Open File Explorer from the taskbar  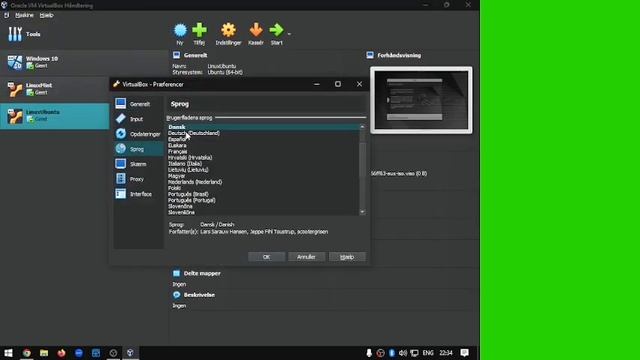tap(44, 353)
